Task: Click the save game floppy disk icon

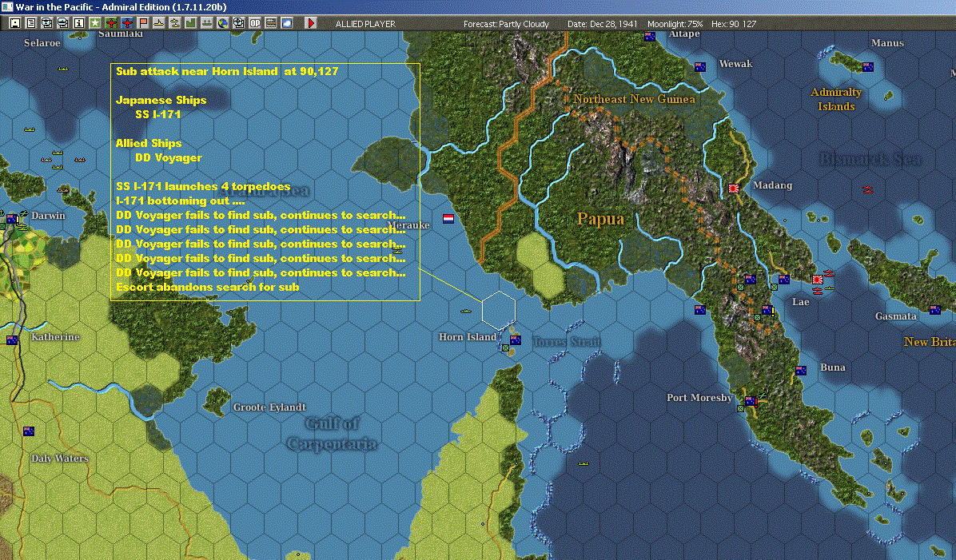Action: click(15, 23)
